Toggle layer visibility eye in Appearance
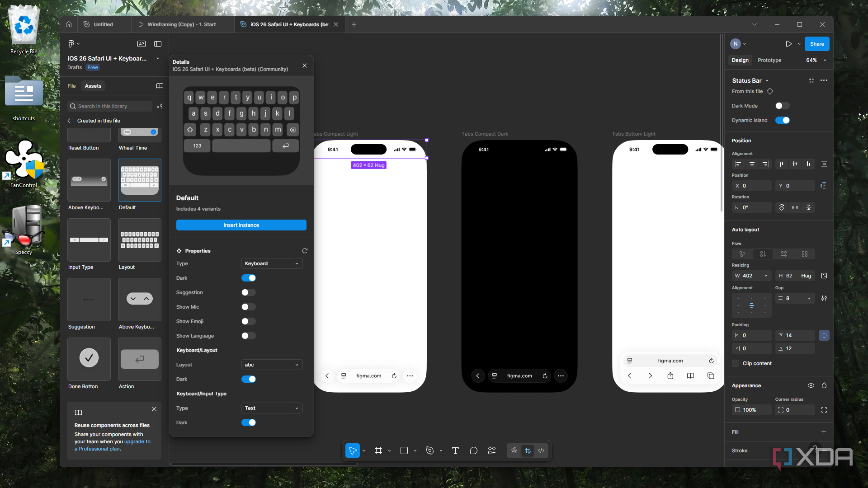 [x=811, y=385]
